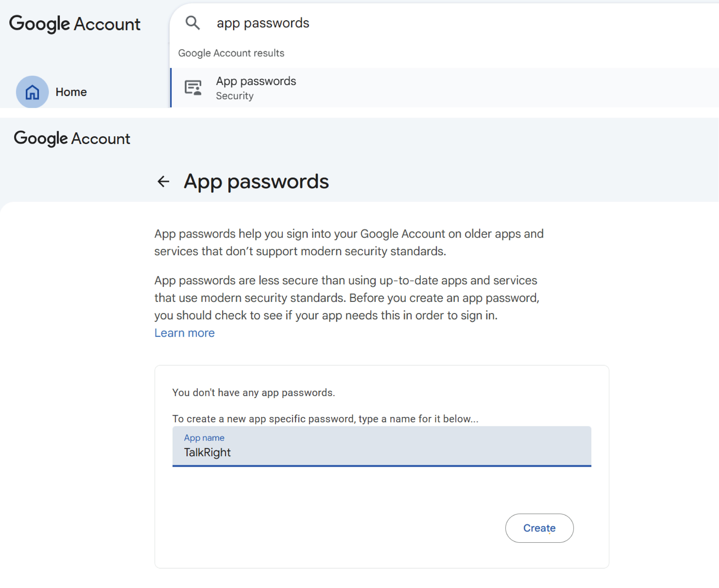Select the App passwords search result title
This screenshot has width=719, height=588.
tap(256, 81)
